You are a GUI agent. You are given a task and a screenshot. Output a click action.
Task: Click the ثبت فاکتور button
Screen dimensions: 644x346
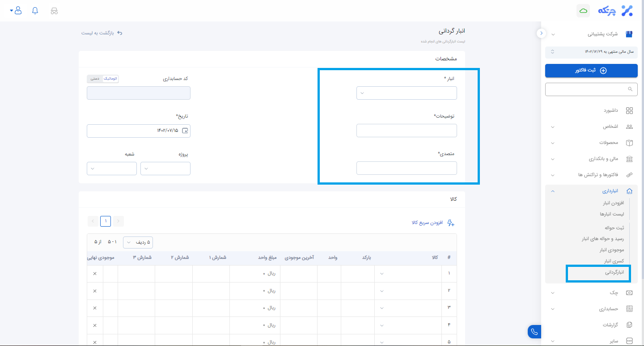coord(591,71)
